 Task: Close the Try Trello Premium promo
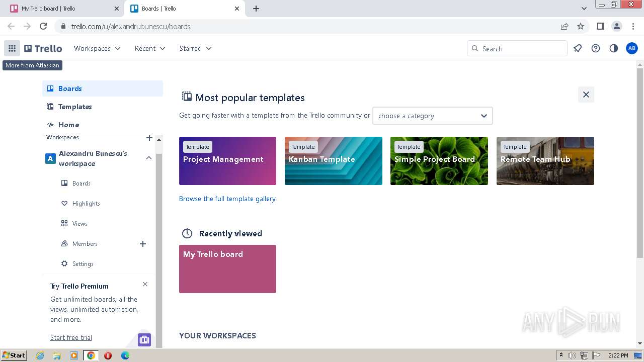[x=145, y=284]
